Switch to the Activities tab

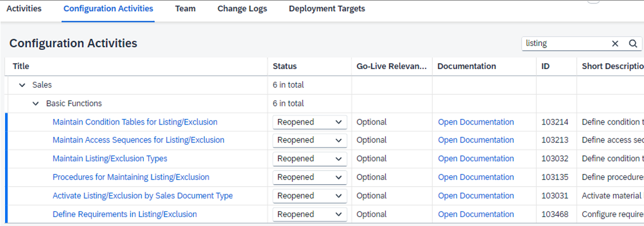coord(24,8)
